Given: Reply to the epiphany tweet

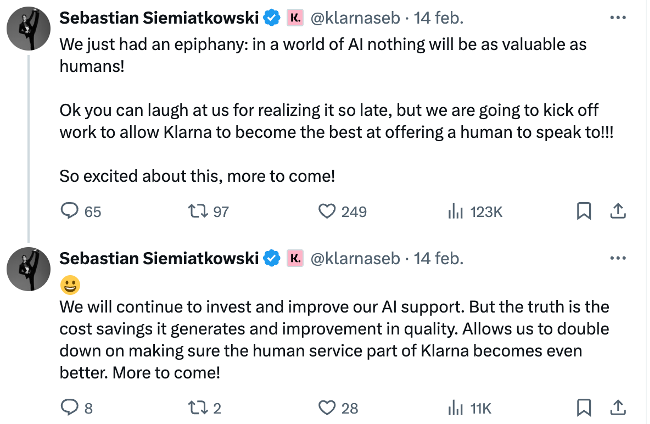Looking at the screenshot, I should click(x=80, y=211).
